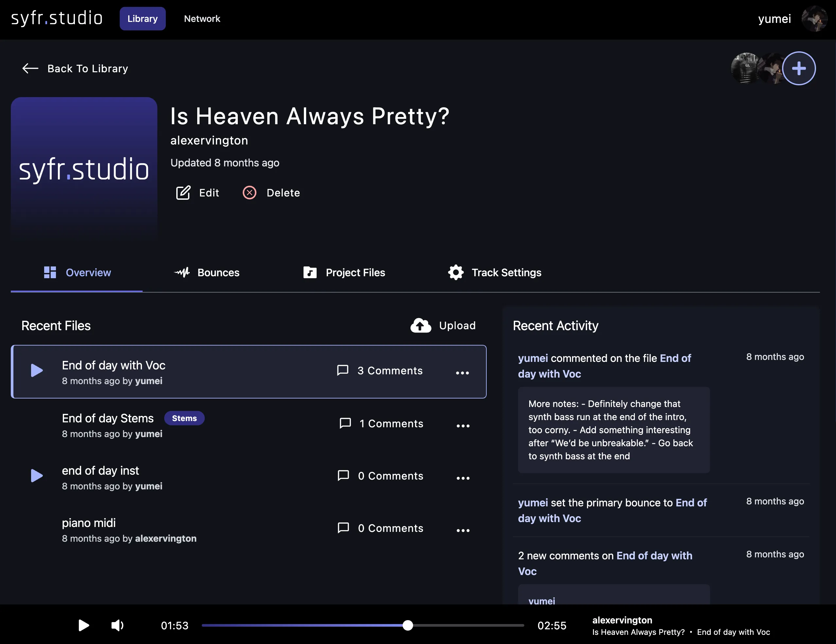This screenshot has height=644, width=836.
Task: Select End of day Stems file
Action: [108, 418]
